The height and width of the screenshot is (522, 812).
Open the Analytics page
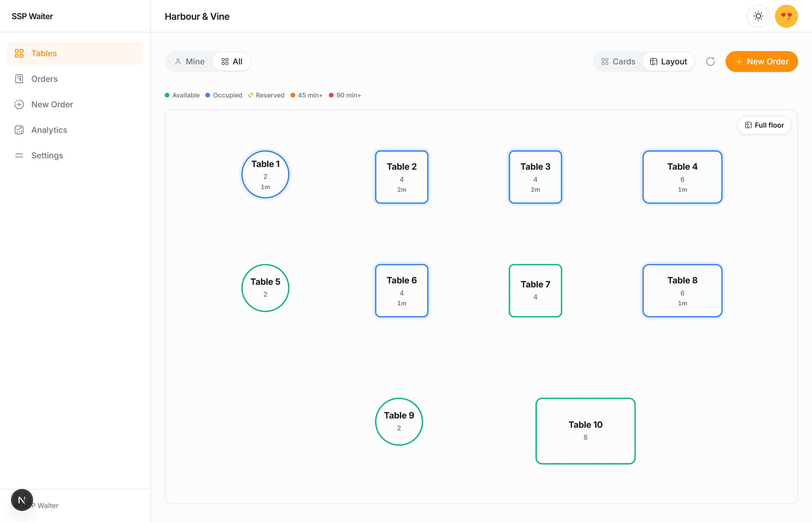tap(75, 130)
